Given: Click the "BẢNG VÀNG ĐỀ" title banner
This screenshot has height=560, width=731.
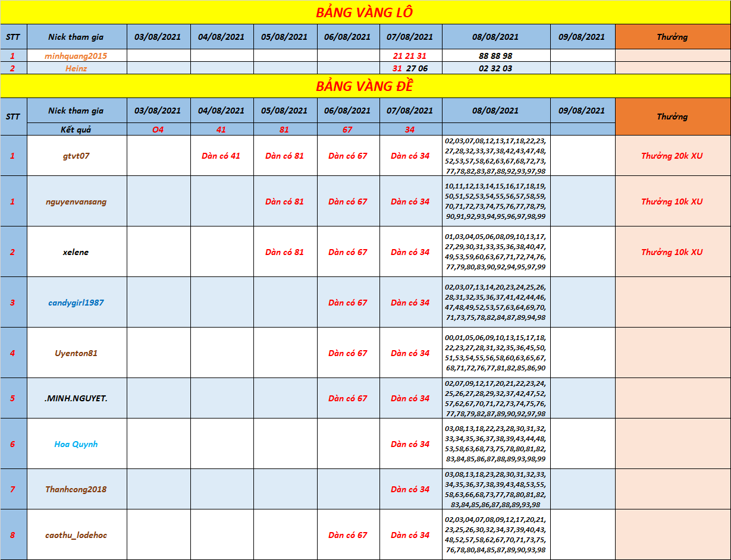Looking at the screenshot, I should click(364, 86).
